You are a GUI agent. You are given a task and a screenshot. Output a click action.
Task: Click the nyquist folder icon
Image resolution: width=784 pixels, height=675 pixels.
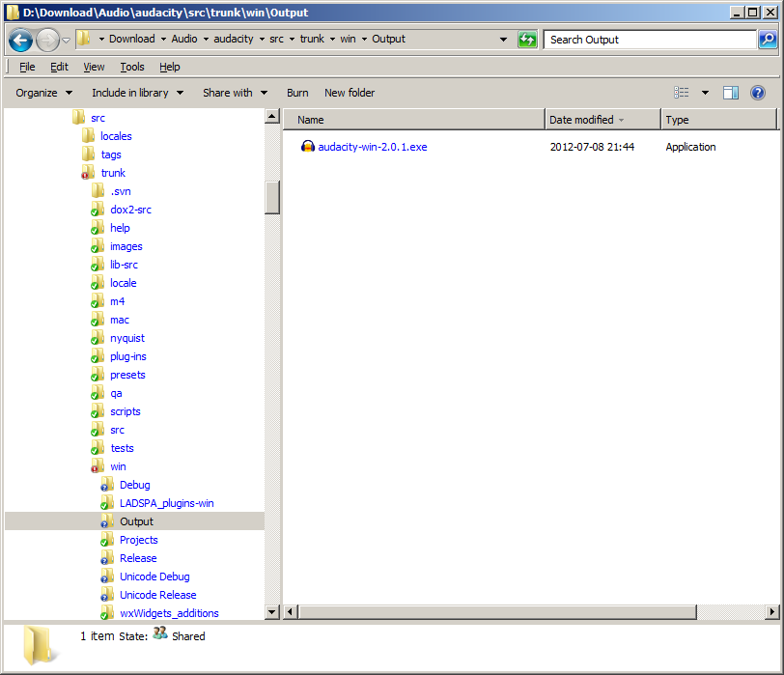98,338
